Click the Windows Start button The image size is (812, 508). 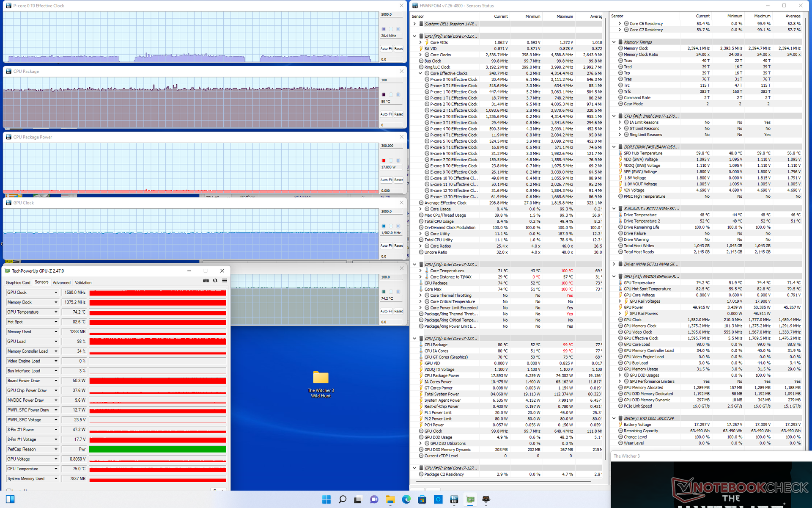pos(326,500)
